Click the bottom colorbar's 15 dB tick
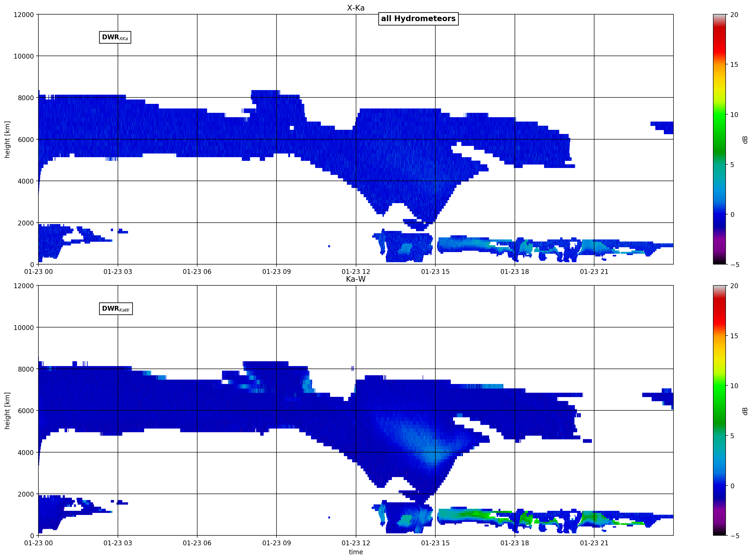 [x=734, y=335]
